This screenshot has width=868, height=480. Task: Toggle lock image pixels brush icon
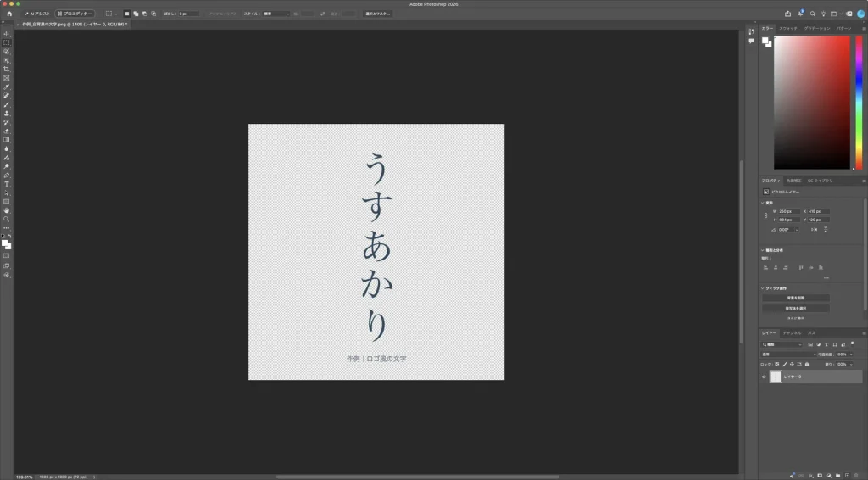pyautogui.click(x=784, y=365)
